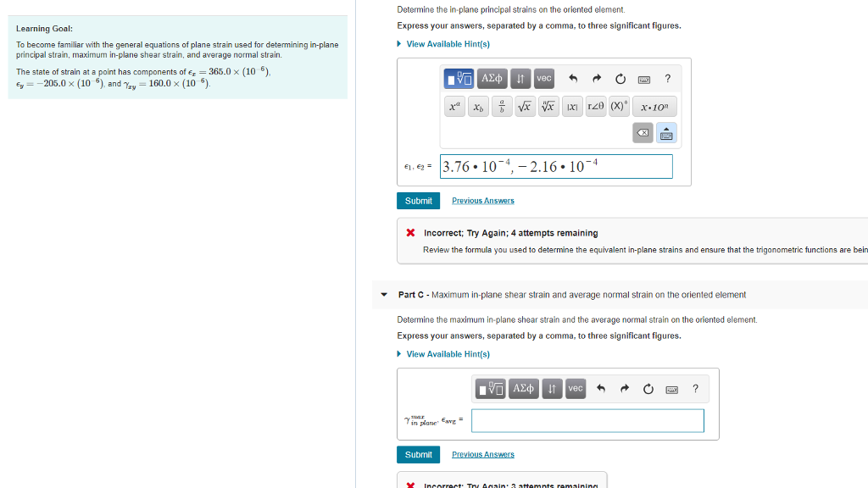Image resolution: width=868 pixels, height=488 pixels.
Task: Submit the Part C answer
Action: coord(418,454)
